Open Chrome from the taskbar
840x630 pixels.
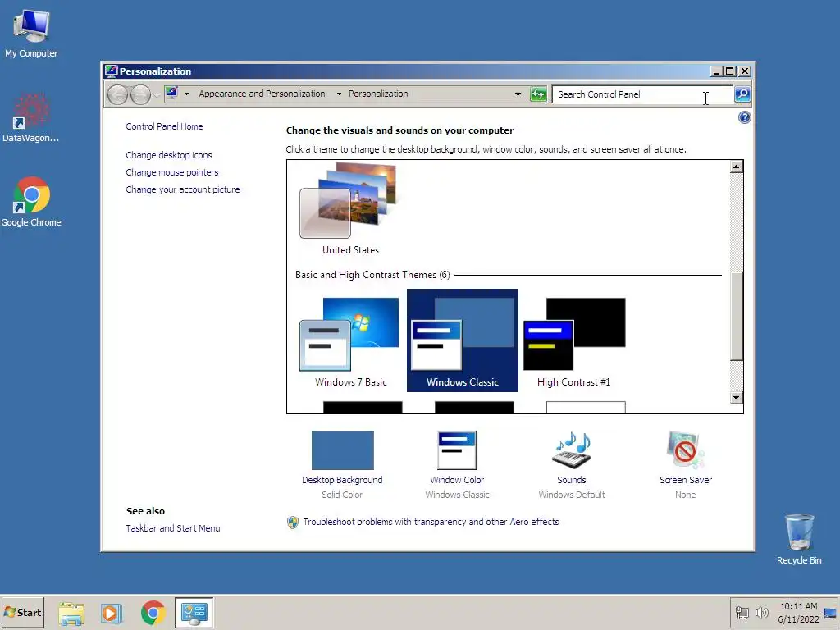(153, 613)
